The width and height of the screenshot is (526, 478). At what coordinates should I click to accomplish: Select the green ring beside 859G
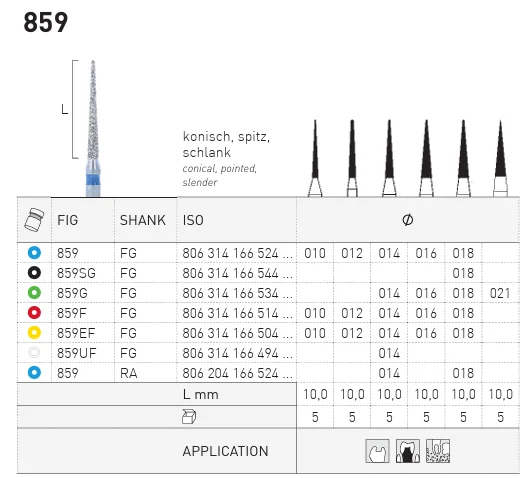[x=34, y=293]
